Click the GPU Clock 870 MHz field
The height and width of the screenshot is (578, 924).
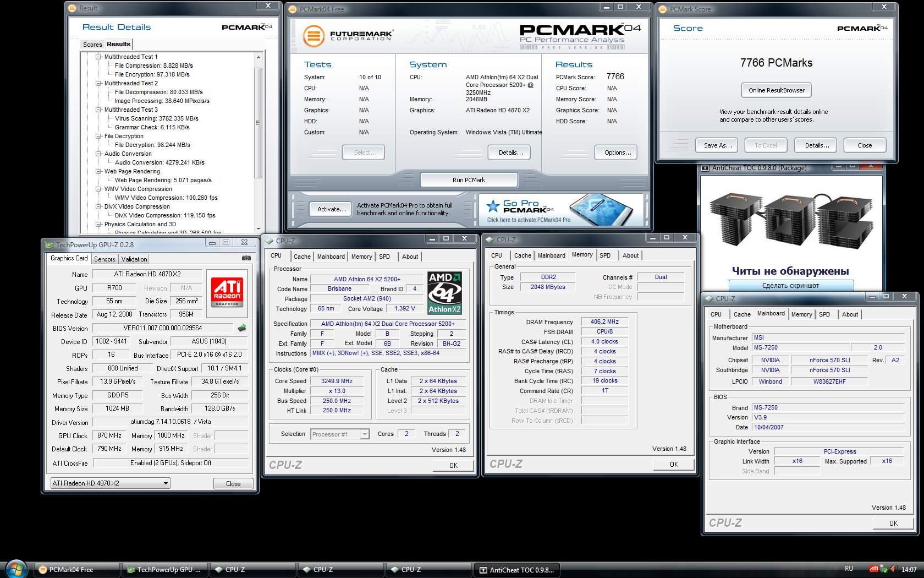[x=109, y=435]
